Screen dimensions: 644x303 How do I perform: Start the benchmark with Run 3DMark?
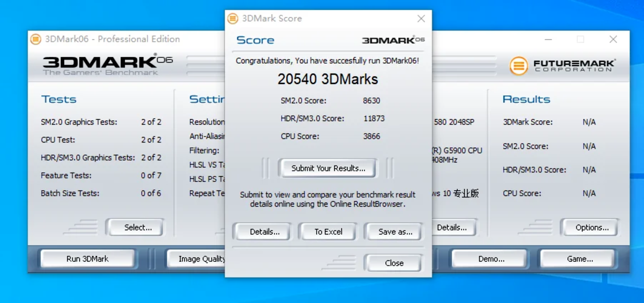tap(87, 259)
